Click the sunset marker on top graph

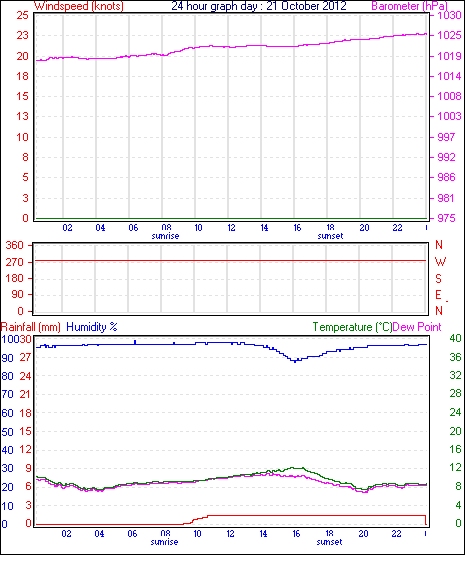(330, 236)
